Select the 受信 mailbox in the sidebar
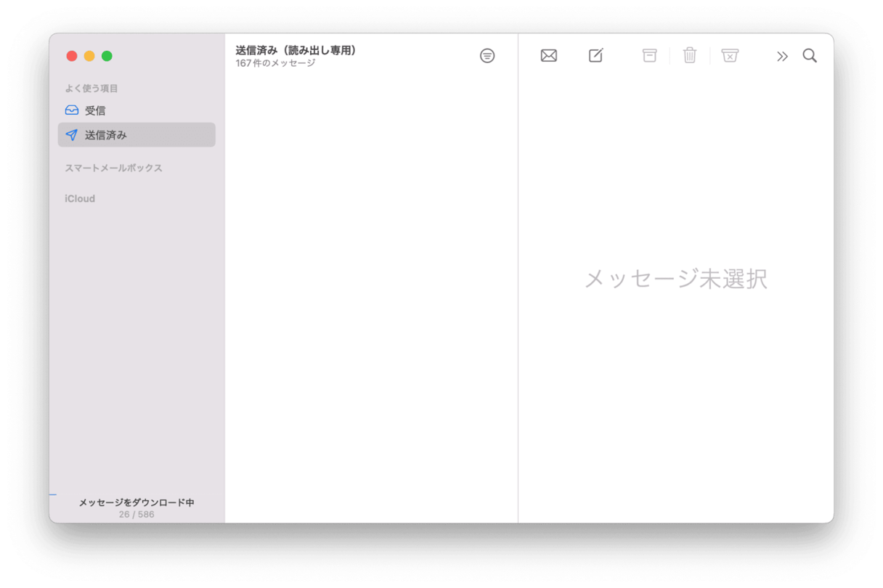Image resolution: width=883 pixels, height=588 pixels. click(95, 111)
